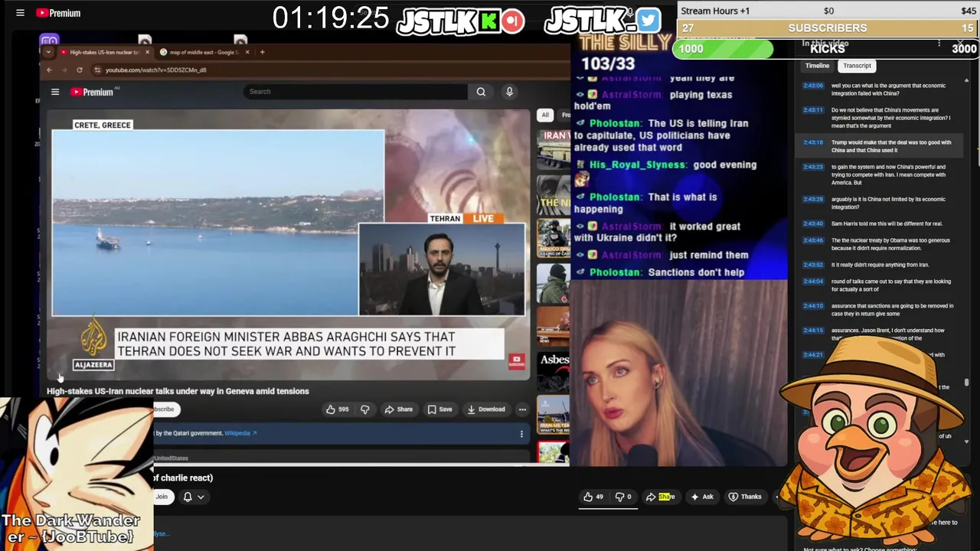Jump to transcript timestamp 2:44:10
Image resolution: width=980 pixels, height=551 pixels.
click(x=812, y=306)
